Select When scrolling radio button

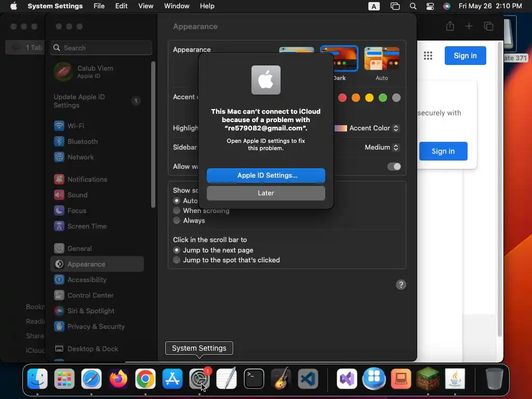177,211
